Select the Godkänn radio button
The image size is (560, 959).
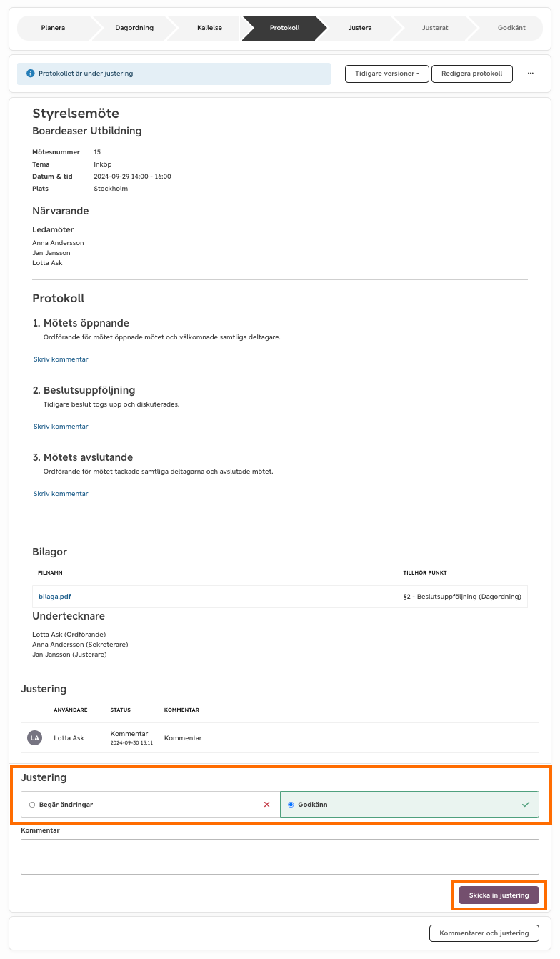coord(291,805)
